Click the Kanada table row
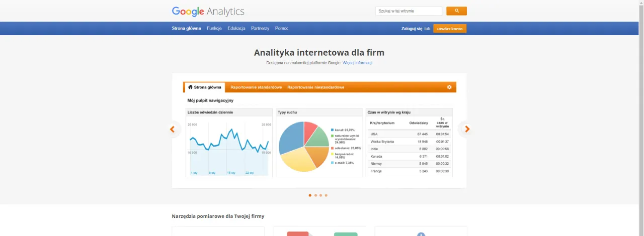Image resolution: width=644 pixels, height=236 pixels. tap(409, 156)
